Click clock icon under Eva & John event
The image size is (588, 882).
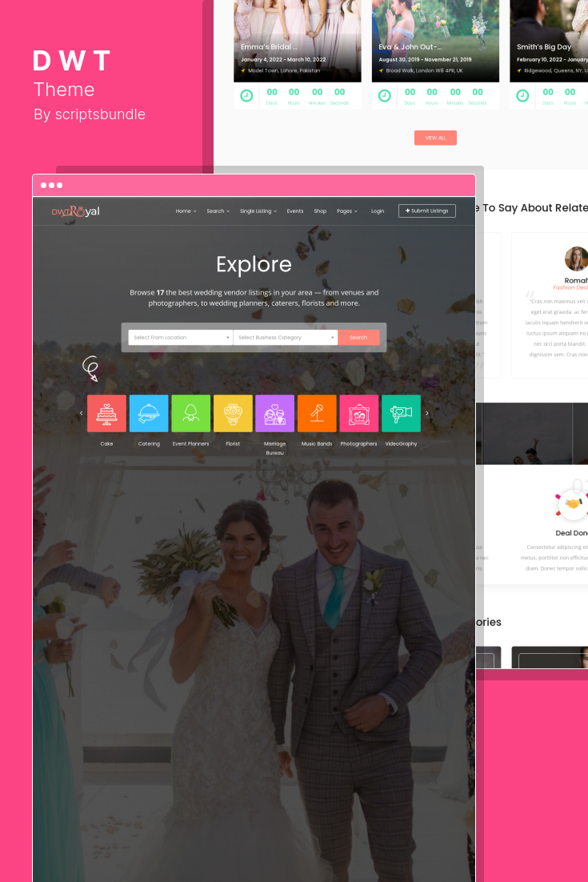click(385, 95)
